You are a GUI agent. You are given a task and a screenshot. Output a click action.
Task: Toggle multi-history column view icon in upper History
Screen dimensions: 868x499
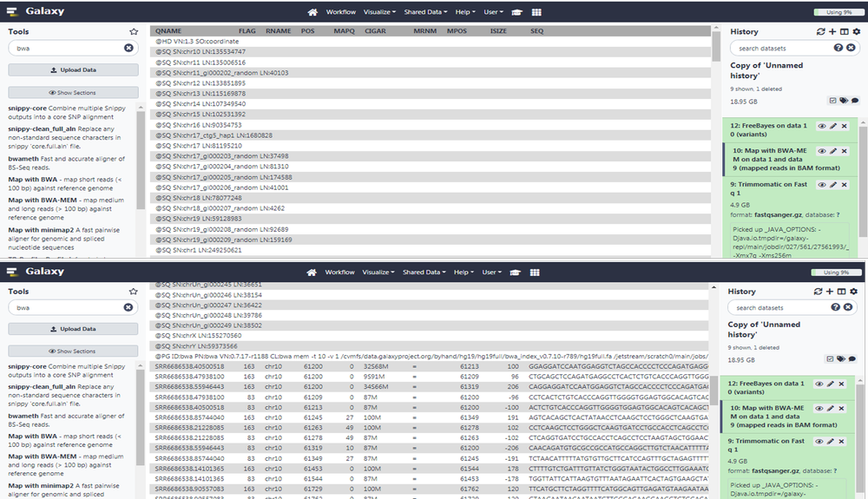(x=845, y=31)
